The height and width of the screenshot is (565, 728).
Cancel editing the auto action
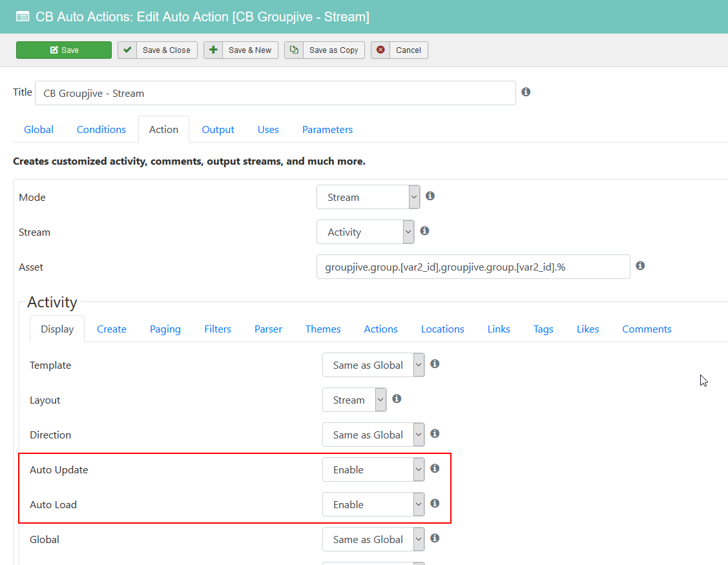click(399, 50)
